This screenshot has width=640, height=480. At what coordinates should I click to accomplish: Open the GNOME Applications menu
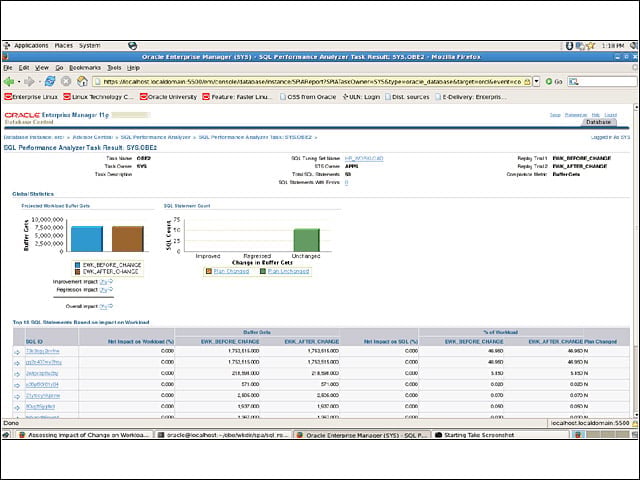click(31, 46)
